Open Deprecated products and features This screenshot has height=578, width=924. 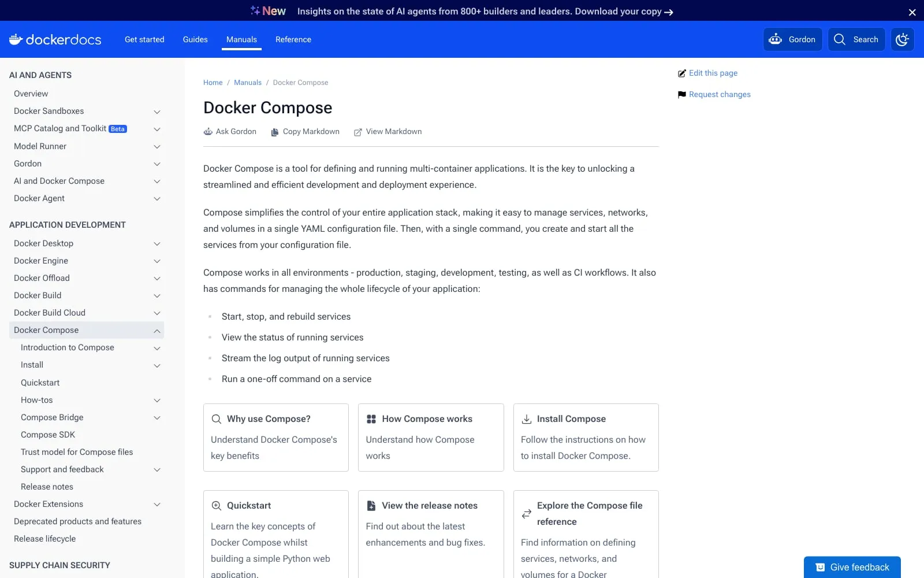77,521
